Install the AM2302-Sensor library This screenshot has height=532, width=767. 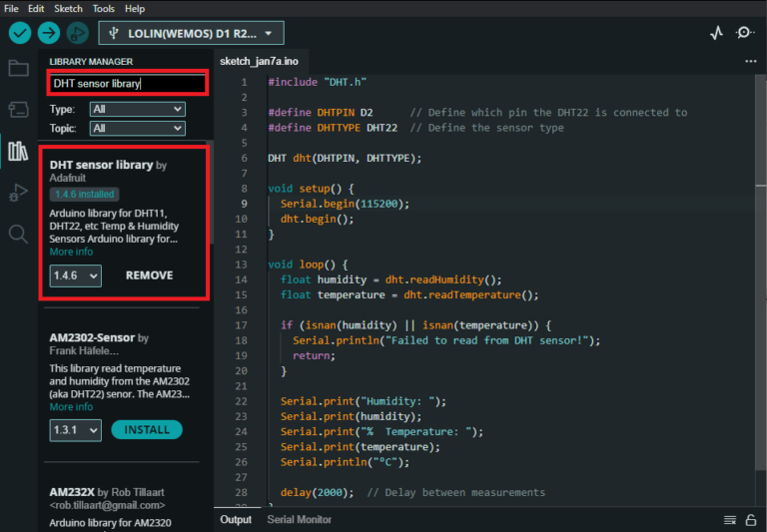coord(147,430)
